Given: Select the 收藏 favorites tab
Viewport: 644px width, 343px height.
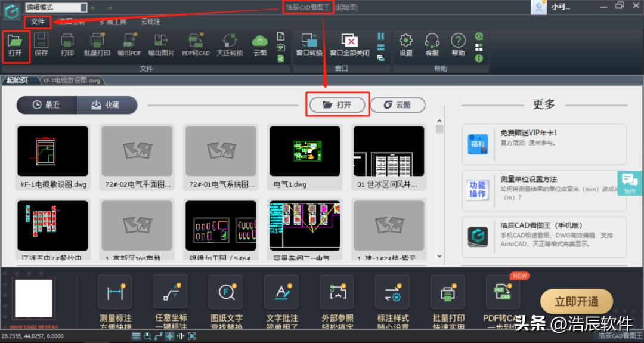Looking at the screenshot, I should 107,105.
